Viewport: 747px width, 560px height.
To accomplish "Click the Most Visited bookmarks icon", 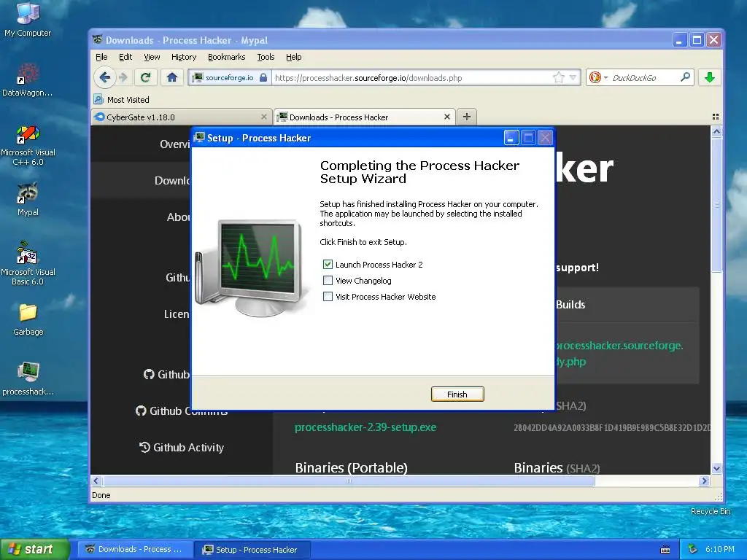I will tap(98, 99).
